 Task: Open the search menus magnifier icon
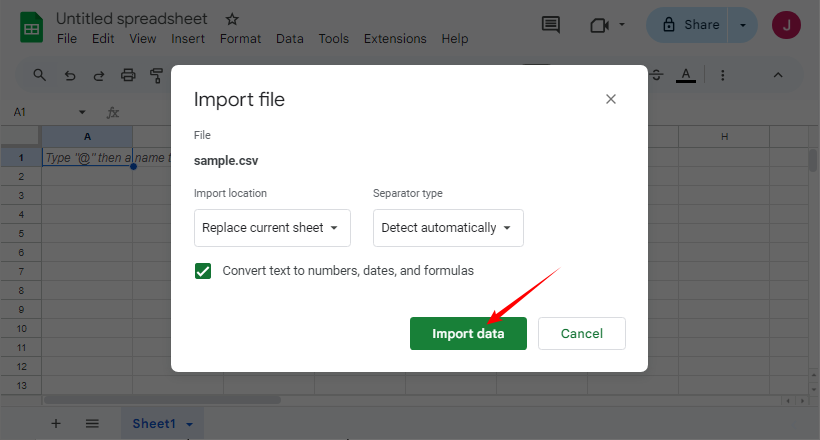tap(39, 75)
